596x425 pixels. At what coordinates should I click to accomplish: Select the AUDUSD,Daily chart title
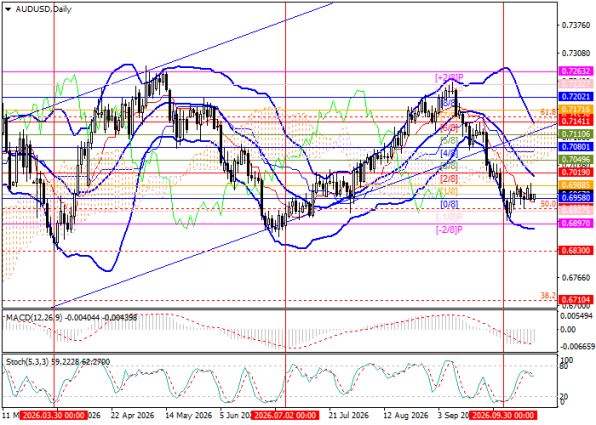[x=43, y=9]
